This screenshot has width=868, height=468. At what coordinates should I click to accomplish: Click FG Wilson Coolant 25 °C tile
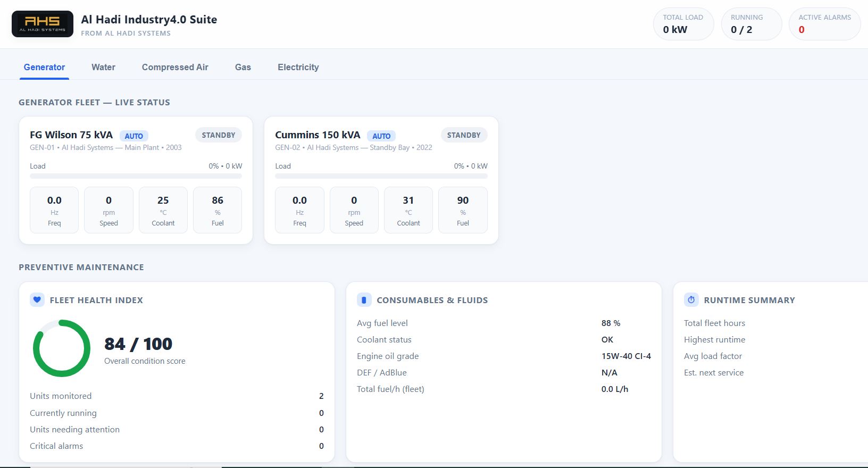click(163, 210)
